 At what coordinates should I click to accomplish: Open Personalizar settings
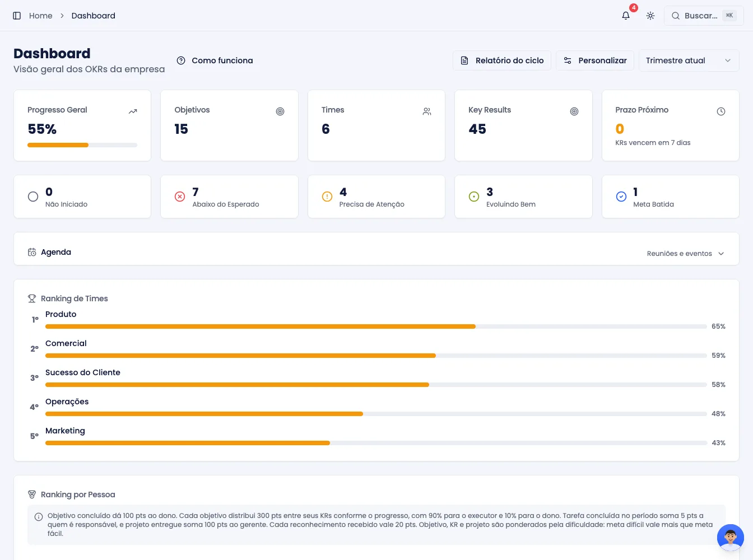point(595,60)
